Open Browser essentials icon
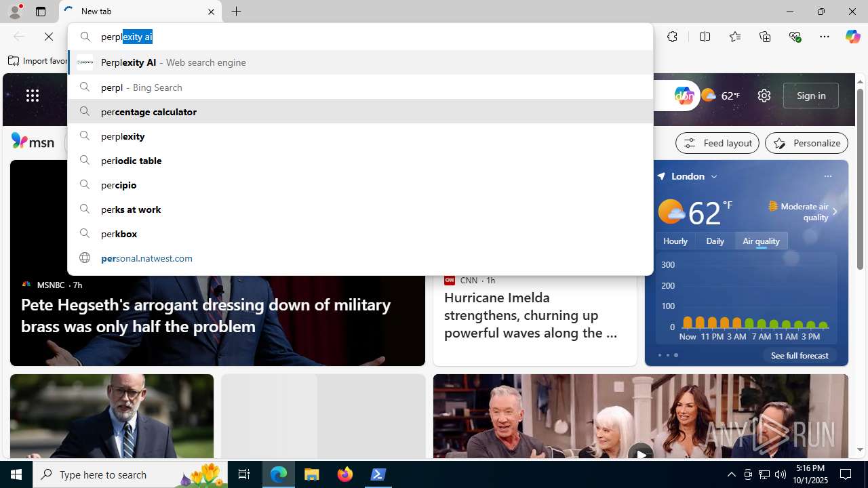Image resolution: width=868 pixels, height=488 pixels. point(795,37)
